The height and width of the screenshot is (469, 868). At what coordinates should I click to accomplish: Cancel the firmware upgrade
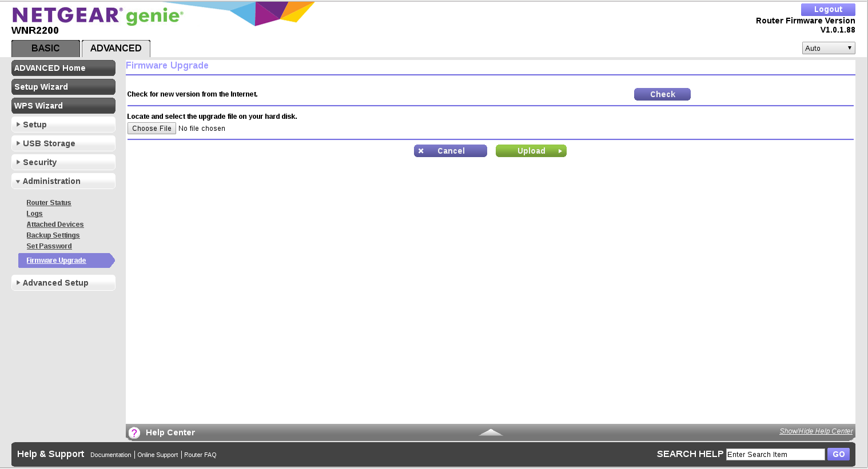click(450, 151)
